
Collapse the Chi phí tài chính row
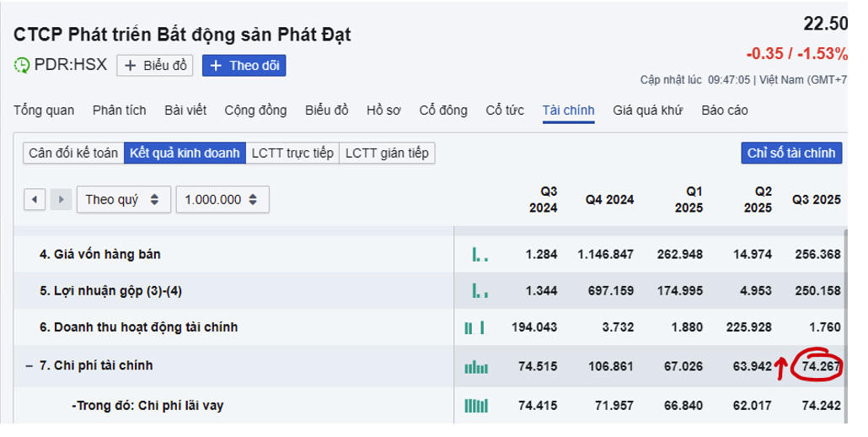[29, 366]
